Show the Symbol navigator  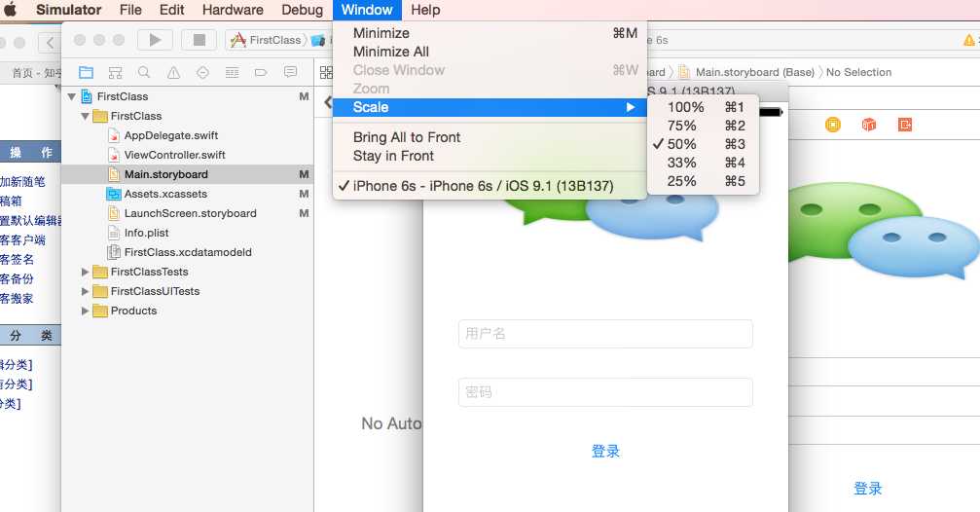115,73
